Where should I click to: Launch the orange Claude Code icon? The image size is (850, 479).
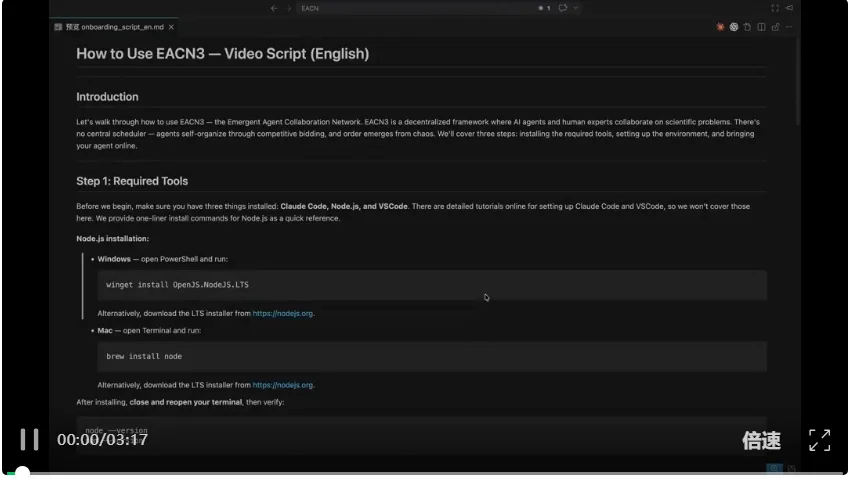(x=720, y=27)
